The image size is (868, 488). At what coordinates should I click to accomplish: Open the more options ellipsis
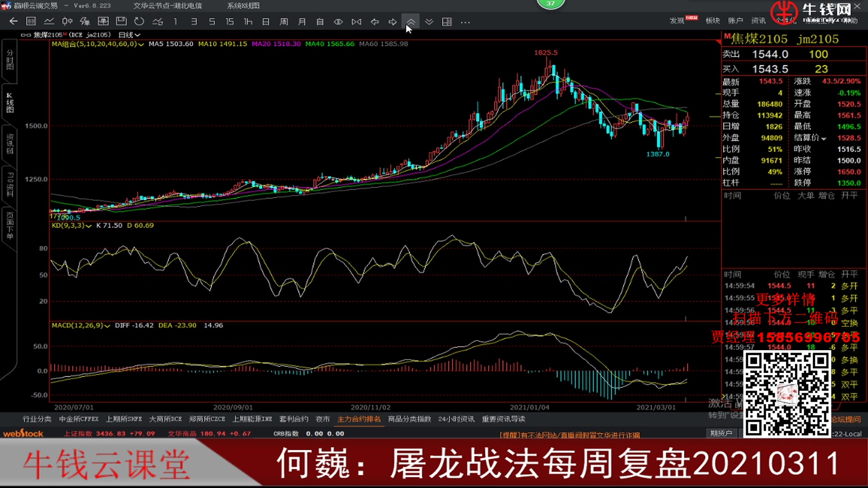[x=465, y=22]
